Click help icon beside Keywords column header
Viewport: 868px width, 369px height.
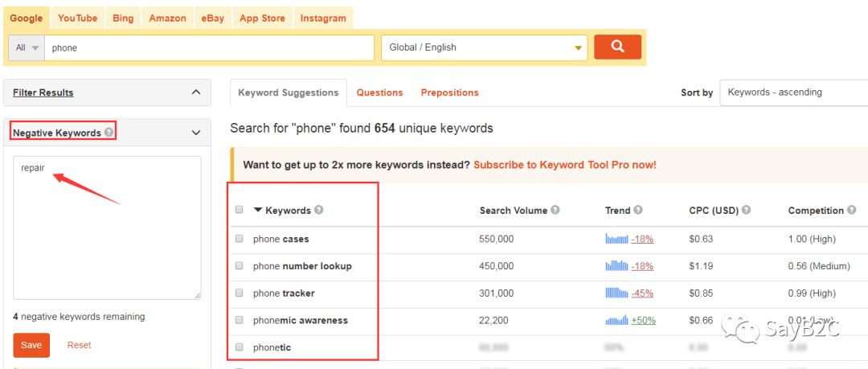tap(319, 211)
